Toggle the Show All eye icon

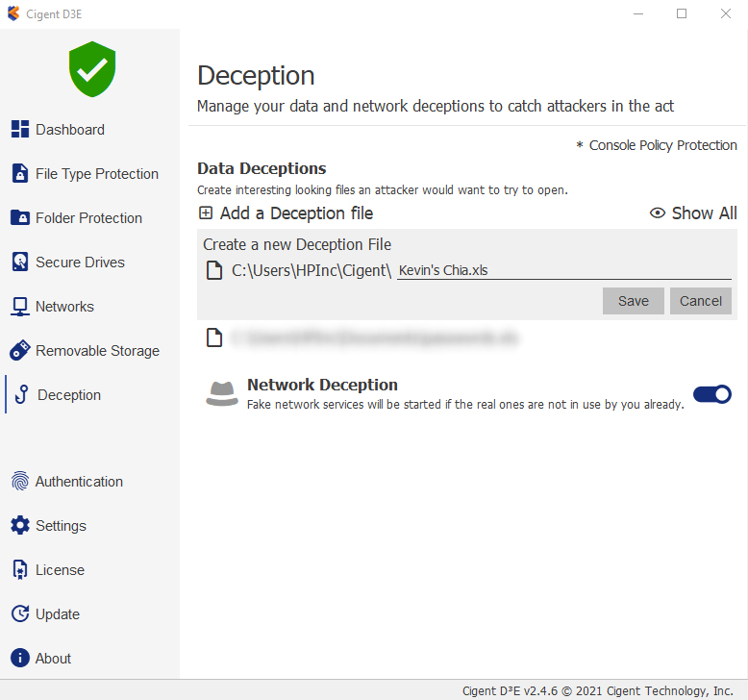tap(658, 212)
